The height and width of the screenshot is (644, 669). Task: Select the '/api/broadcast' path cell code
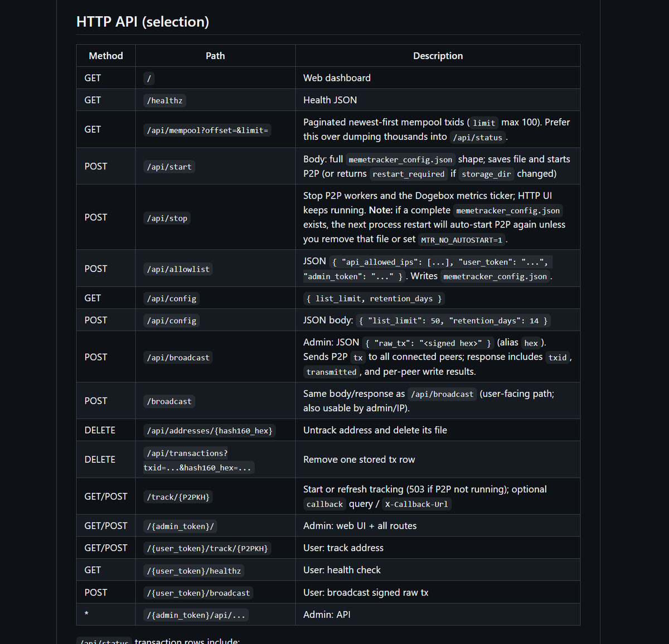point(178,357)
